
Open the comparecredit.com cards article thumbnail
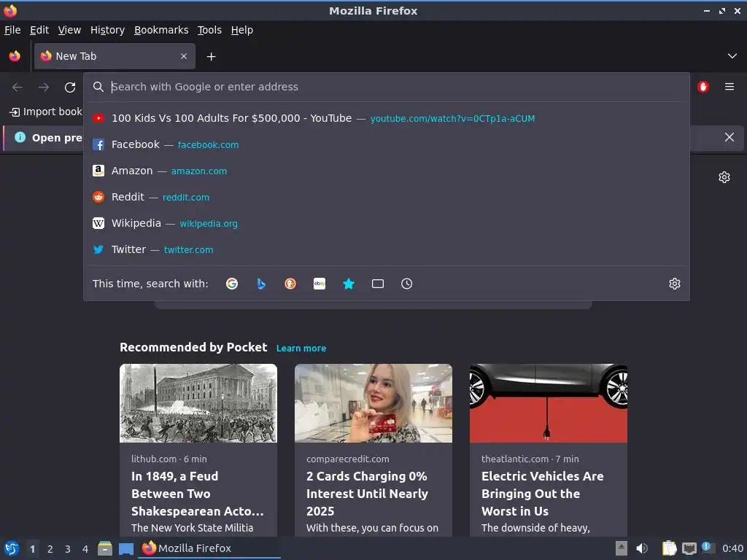(373, 403)
